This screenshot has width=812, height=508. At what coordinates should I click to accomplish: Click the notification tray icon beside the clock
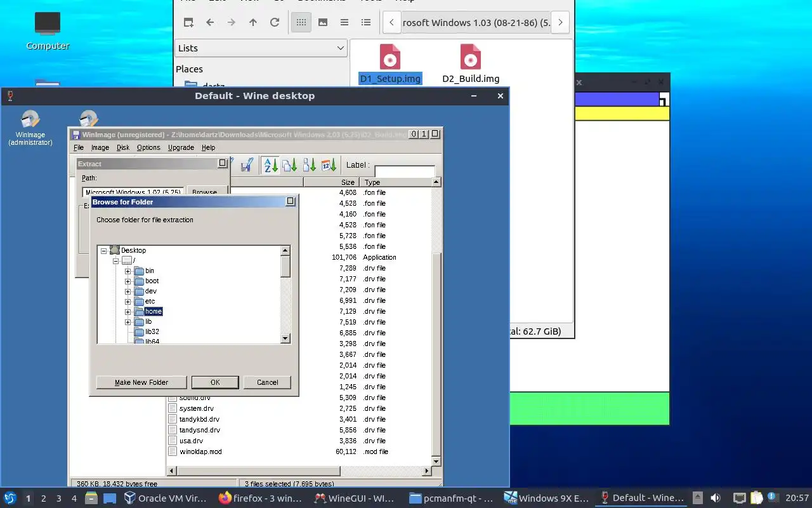773,497
